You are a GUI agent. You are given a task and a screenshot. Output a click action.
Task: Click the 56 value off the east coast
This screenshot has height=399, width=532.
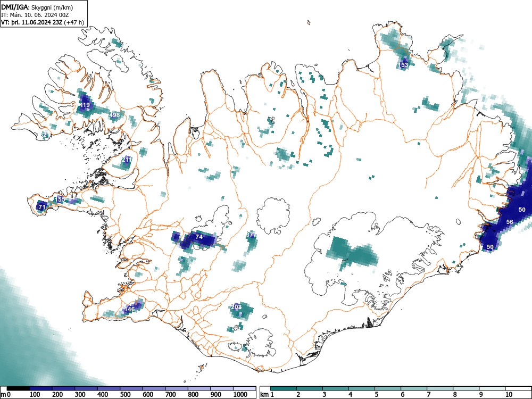510,222
